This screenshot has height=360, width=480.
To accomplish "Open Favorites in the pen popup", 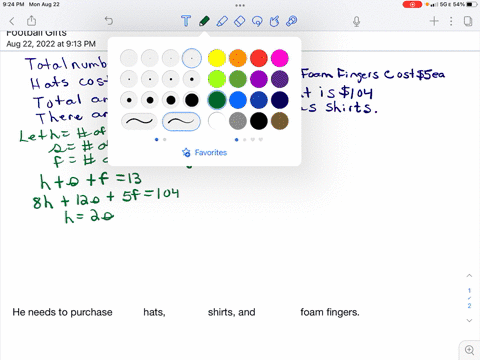I will 204,152.
